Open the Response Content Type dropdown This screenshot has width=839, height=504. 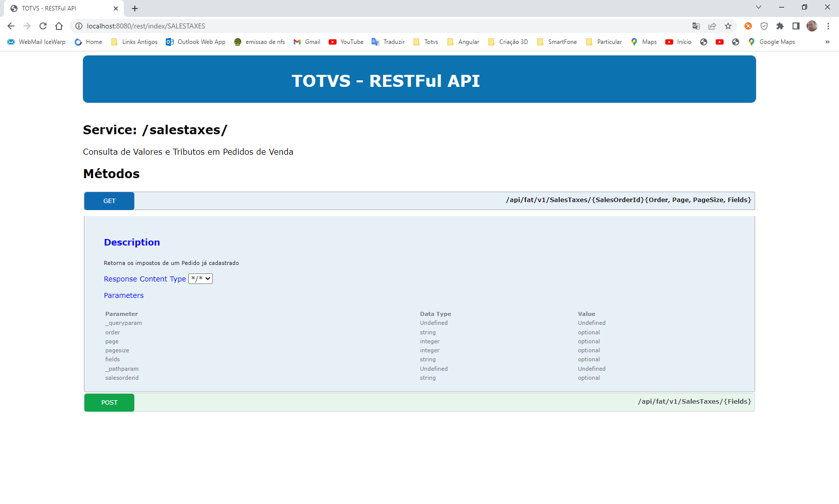(x=200, y=279)
